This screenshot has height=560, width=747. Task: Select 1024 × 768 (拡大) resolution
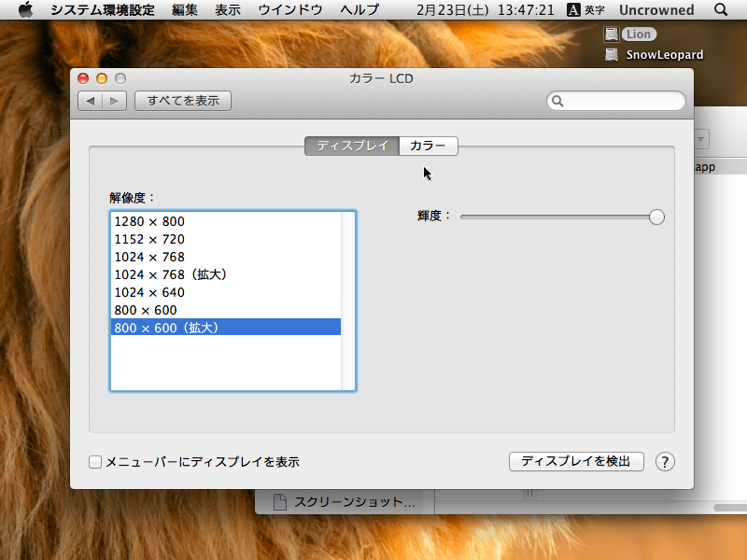coord(171,274)
